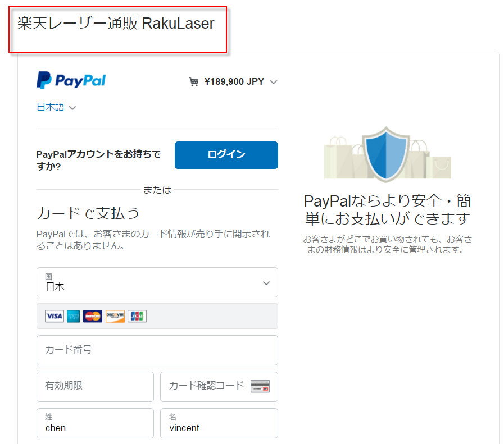Click the shopping cart icon

[193, 82]
